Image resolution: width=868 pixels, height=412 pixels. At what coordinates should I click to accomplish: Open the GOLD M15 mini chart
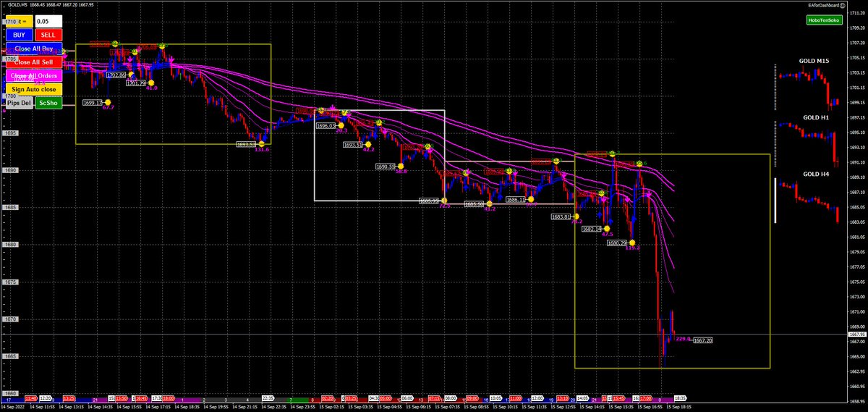coord(808,88)
